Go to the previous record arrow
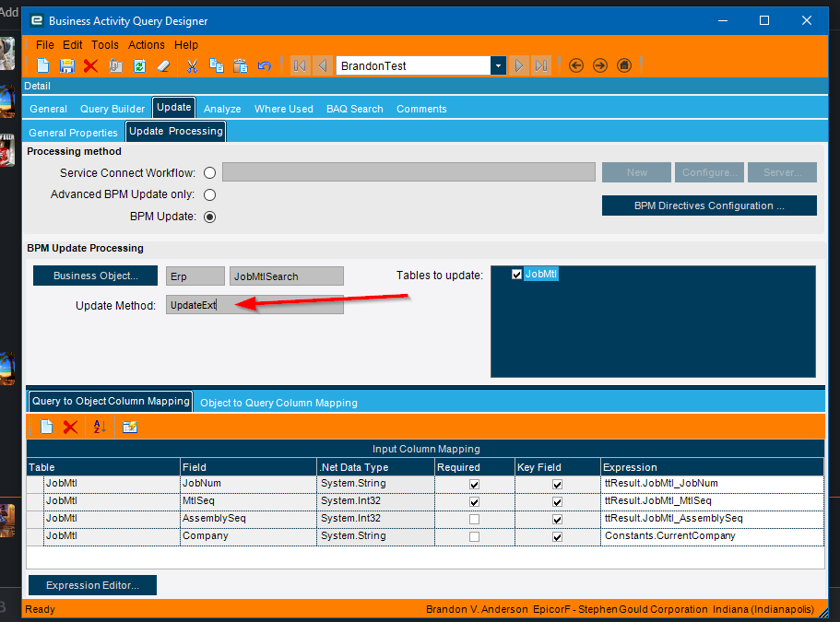Screen dimensions: 840x622 (323, 65)
